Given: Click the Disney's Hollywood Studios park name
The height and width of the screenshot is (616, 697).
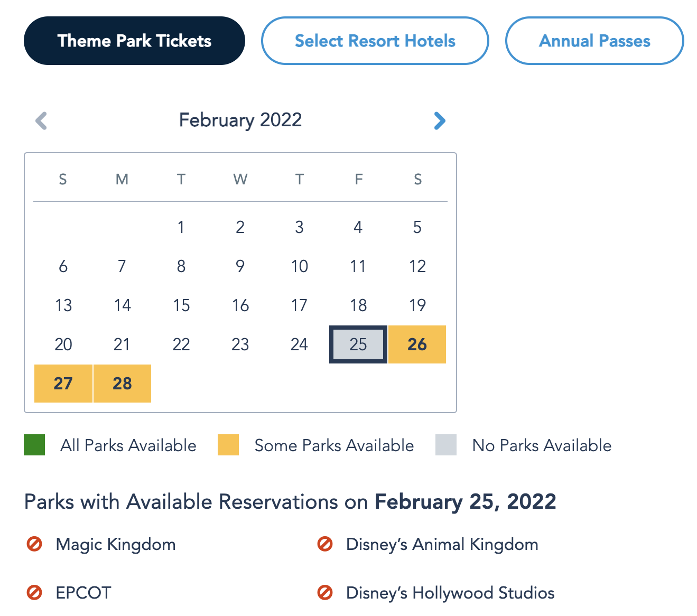Looking at the screenshot, I should click(450, 593).
